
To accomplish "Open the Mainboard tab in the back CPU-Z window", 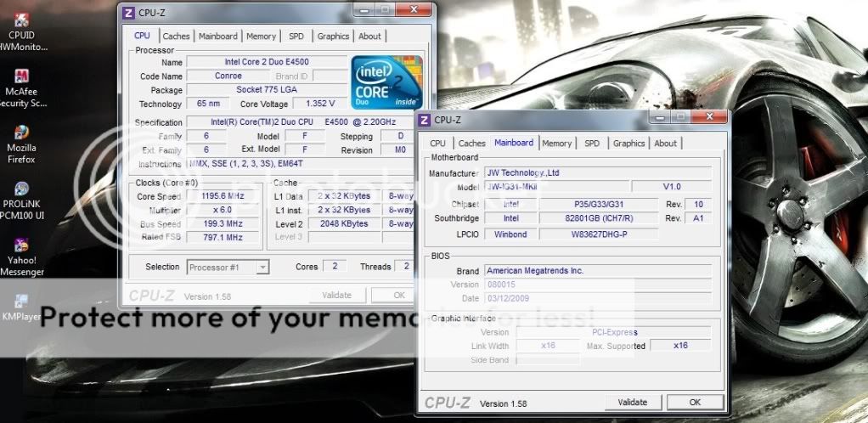I will click(218, 36).
